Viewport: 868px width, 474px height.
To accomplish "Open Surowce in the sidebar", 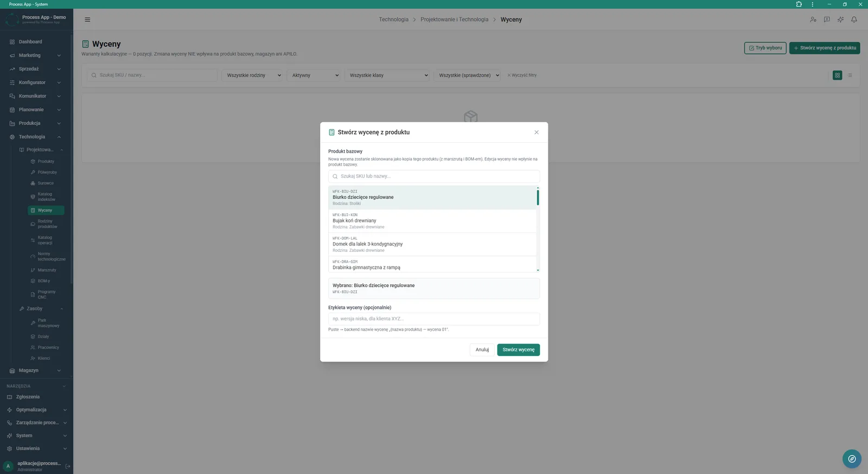I will (46, 183).
